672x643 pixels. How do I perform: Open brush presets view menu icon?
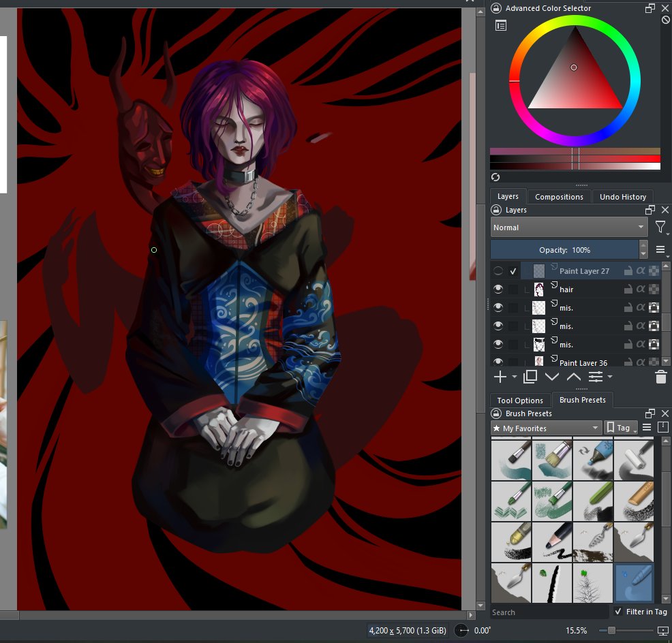(x=647, y=428)
